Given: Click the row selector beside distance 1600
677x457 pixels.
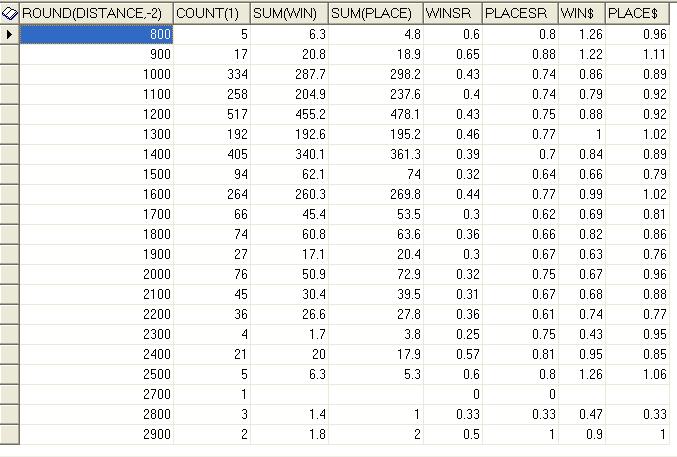Looking at the screenshot, I should (10, 194).
